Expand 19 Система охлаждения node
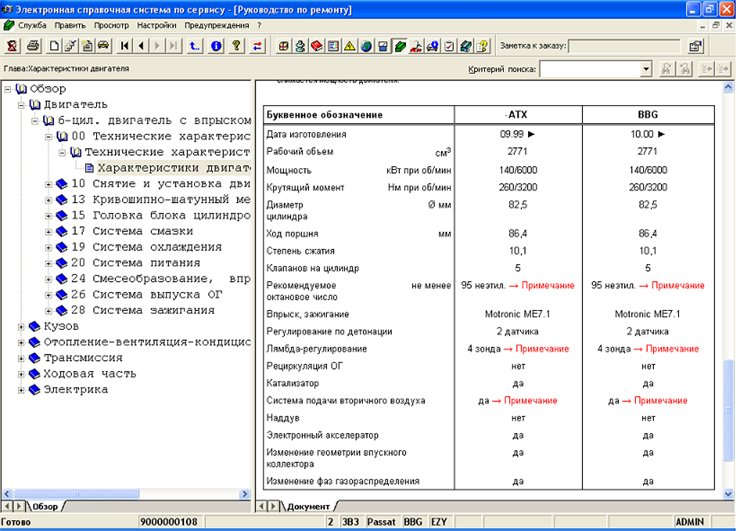This screenshot has height=531, width=740. pyautogui.click(x=49, y=247)
